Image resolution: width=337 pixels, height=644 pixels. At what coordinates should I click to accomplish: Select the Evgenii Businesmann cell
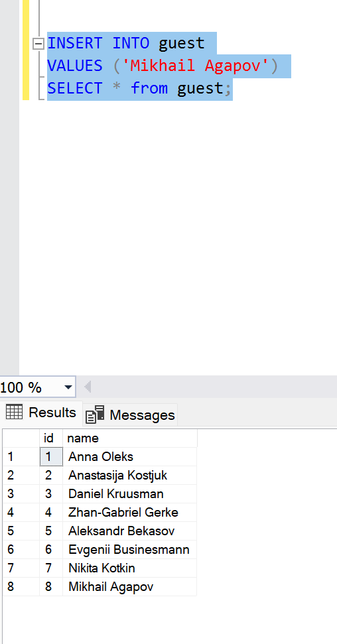point(130,550)
